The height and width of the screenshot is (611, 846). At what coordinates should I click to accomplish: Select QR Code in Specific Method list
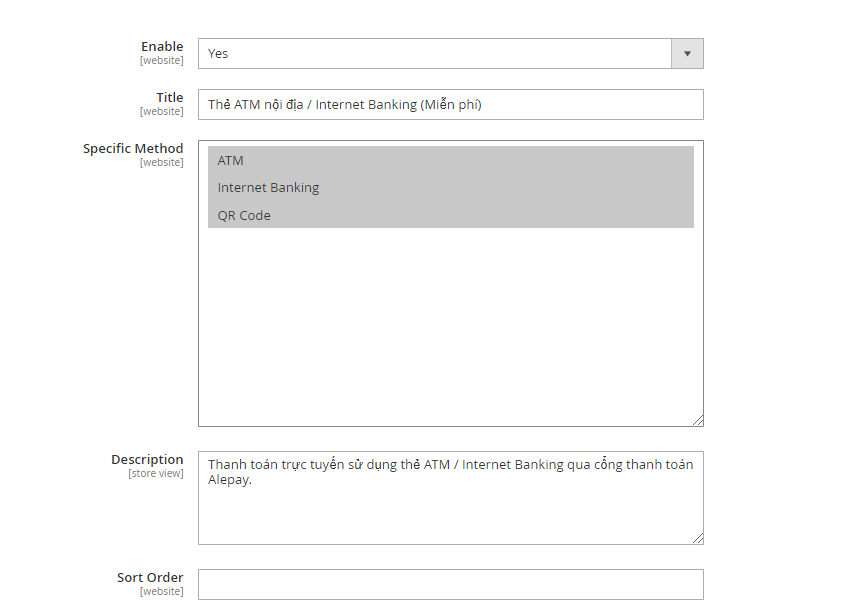[451, 215]
